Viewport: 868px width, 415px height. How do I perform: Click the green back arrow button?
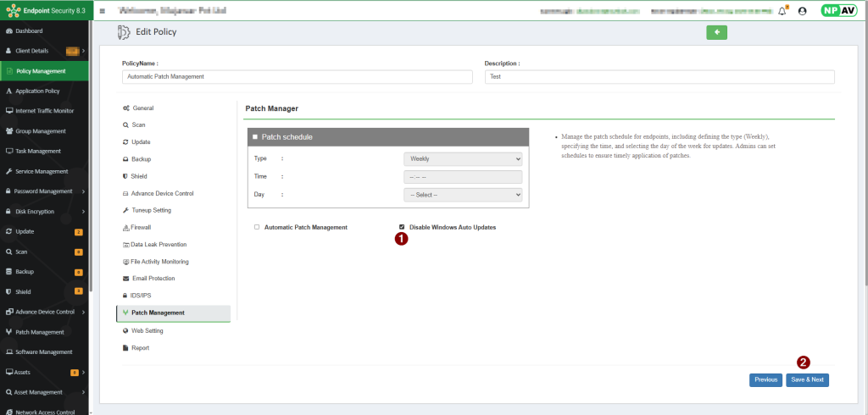(x=716, y=32)
